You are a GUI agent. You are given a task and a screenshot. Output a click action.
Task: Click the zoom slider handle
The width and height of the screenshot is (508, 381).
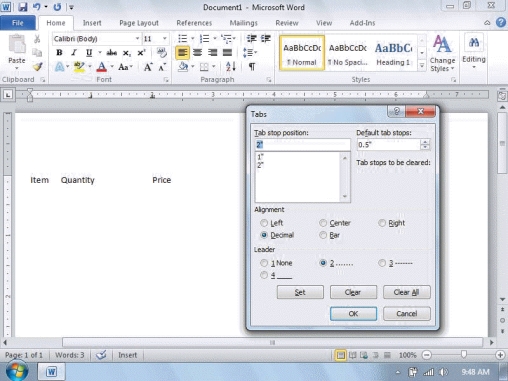click(463, 355)
